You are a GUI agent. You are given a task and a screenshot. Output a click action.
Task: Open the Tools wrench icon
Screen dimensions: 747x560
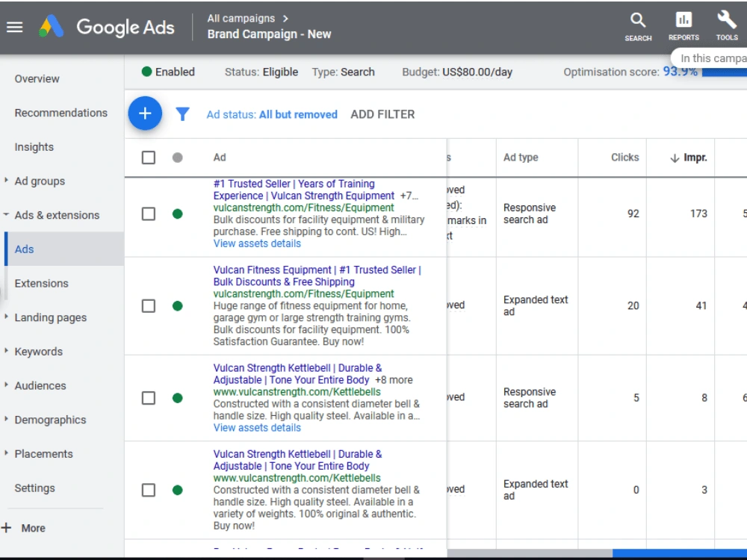(727, 26)
